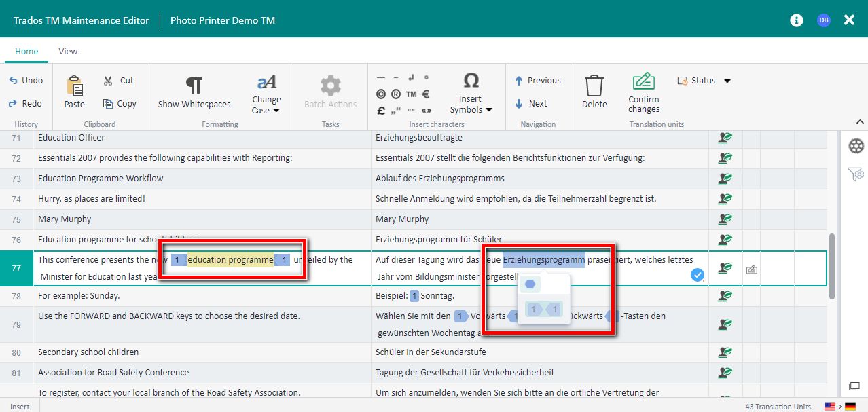Click the placeholder tag icon in popup
Viewport: 868px width, 412px height.
(530, 284)
